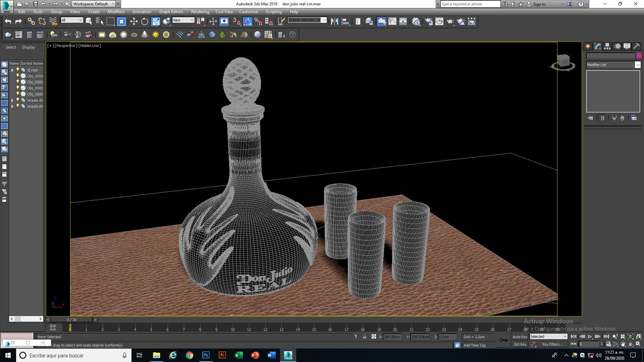Toggle visibility bulb of dj real
644x362 pixels.
point(18,70)
